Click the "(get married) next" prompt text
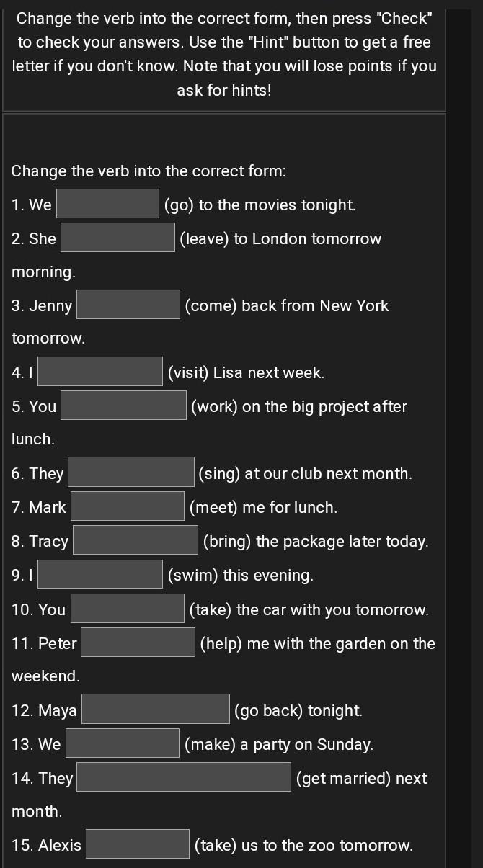Viewport: 483px width, 868px height. [362, 778]
